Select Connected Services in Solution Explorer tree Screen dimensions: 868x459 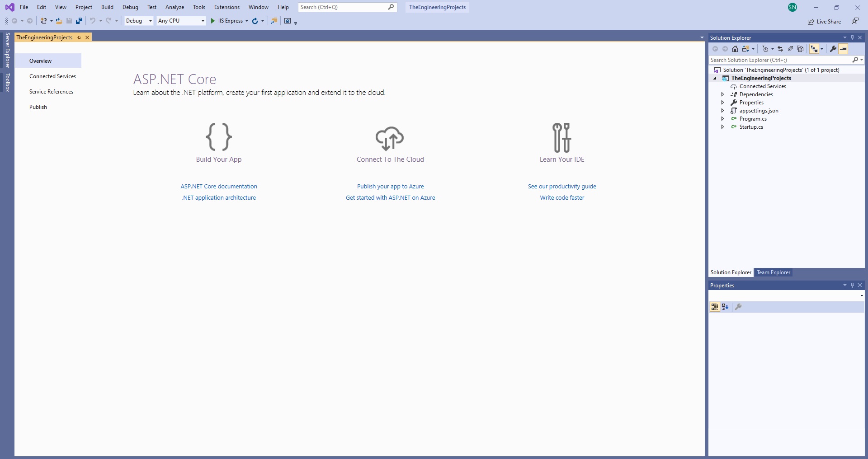[x=763, y=86]
